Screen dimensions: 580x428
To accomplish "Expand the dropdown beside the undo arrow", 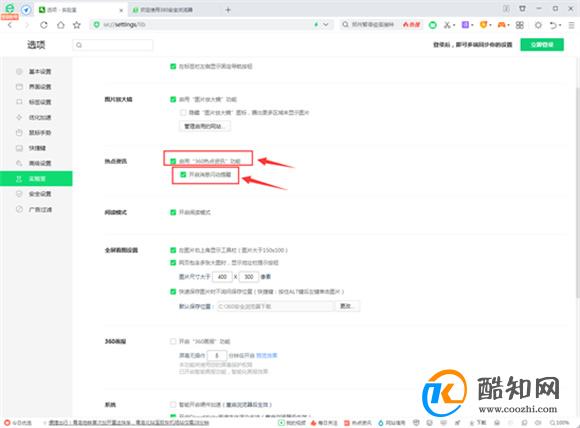I will tap(560, 25).
